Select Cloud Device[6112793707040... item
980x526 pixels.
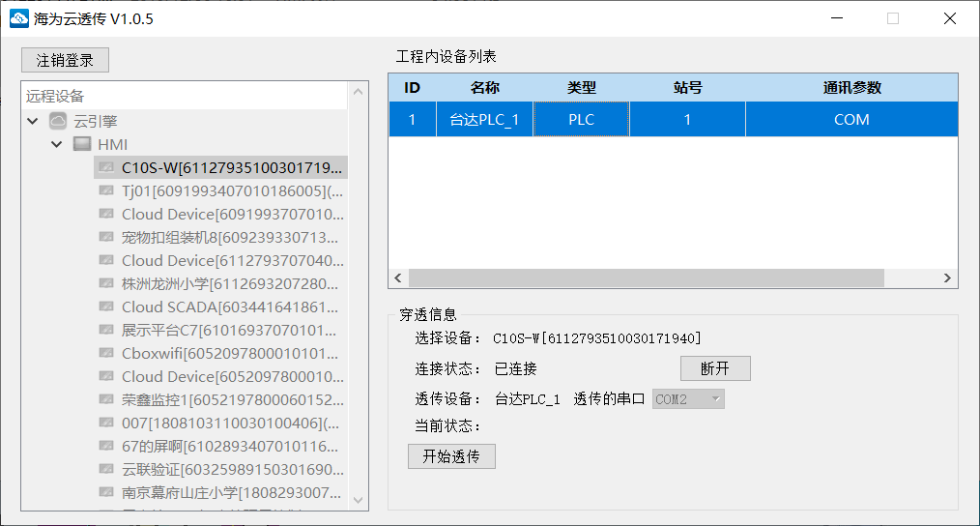(233, 260)
